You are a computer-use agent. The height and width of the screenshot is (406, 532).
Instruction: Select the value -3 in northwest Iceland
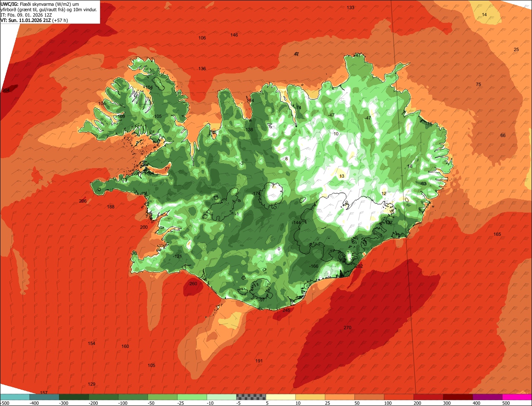(241, 163)
